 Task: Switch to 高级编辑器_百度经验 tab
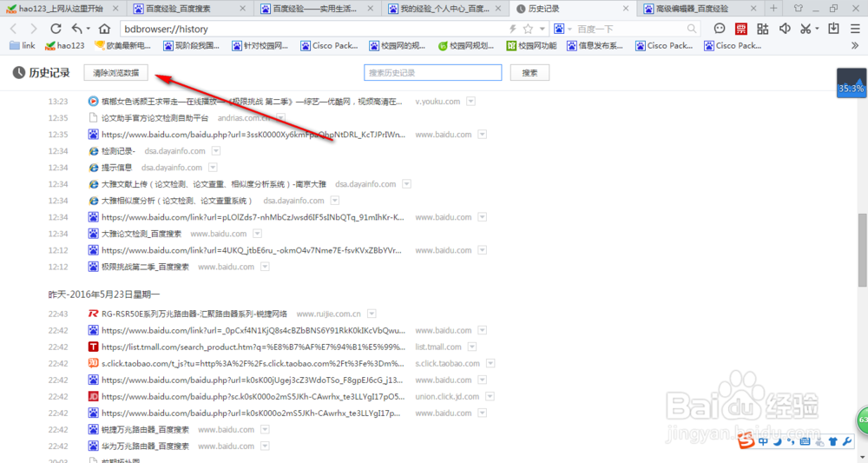(700, 9)
